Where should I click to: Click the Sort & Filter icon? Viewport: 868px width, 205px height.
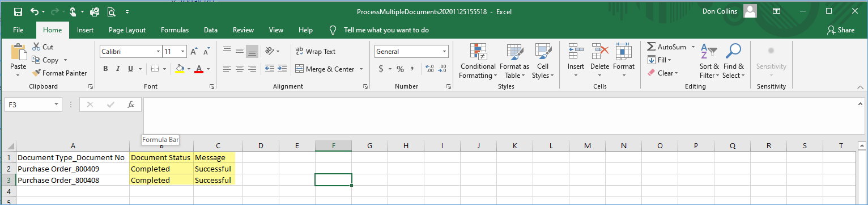(709, 52)
